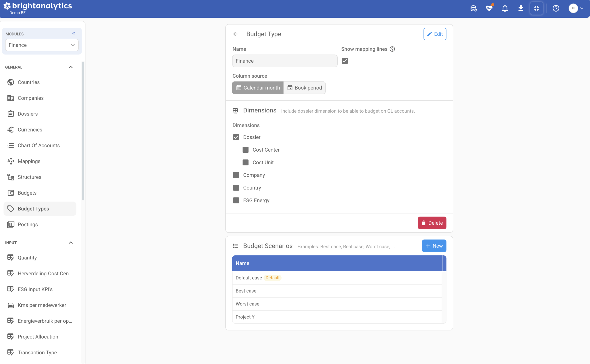Image resolution: width=590 pixels, height=364 pixels.
Task: Open Countries in the sidebar
Action: pyautogui.click(x=40, y=82)
